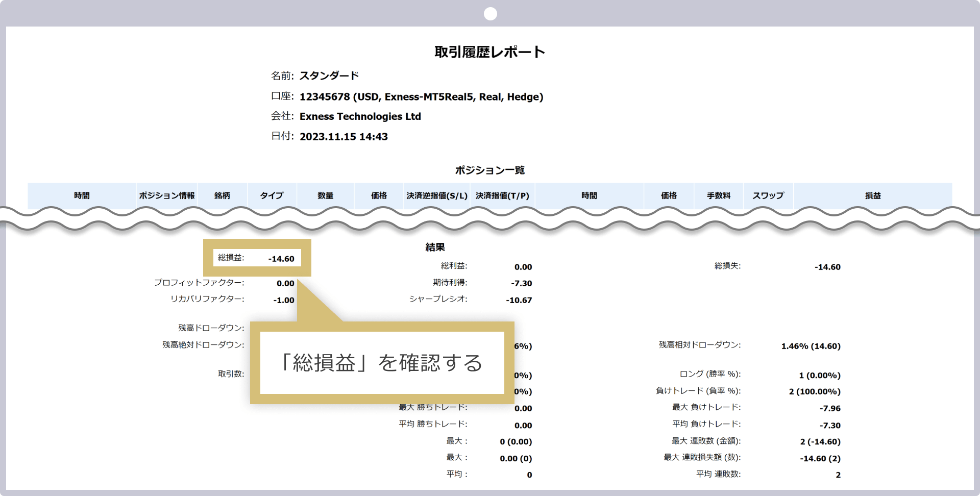Click the シャープレシオ label
The height and width of the screenshot is (496, 980).
tap(438, 299)
